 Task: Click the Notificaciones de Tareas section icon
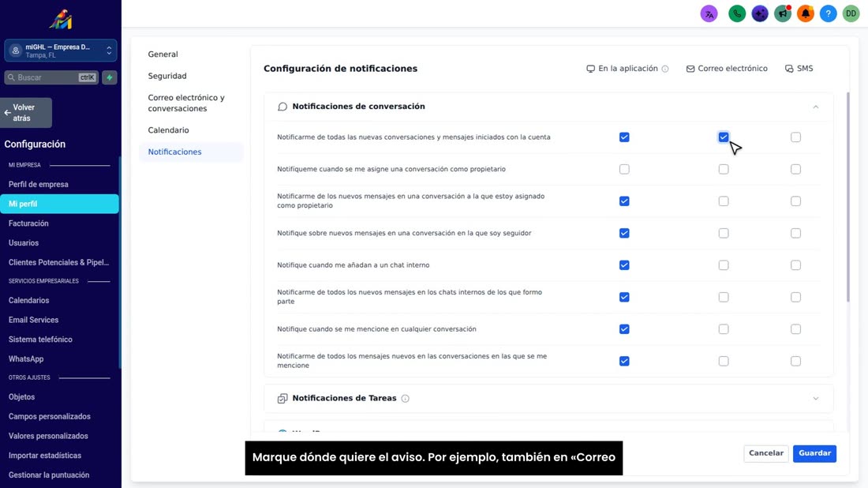pos(282,398)
